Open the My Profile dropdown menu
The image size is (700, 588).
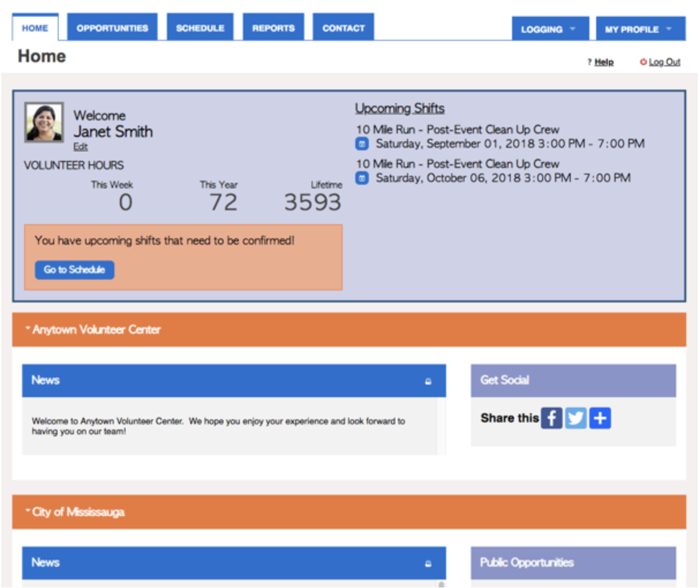[639, 29]
